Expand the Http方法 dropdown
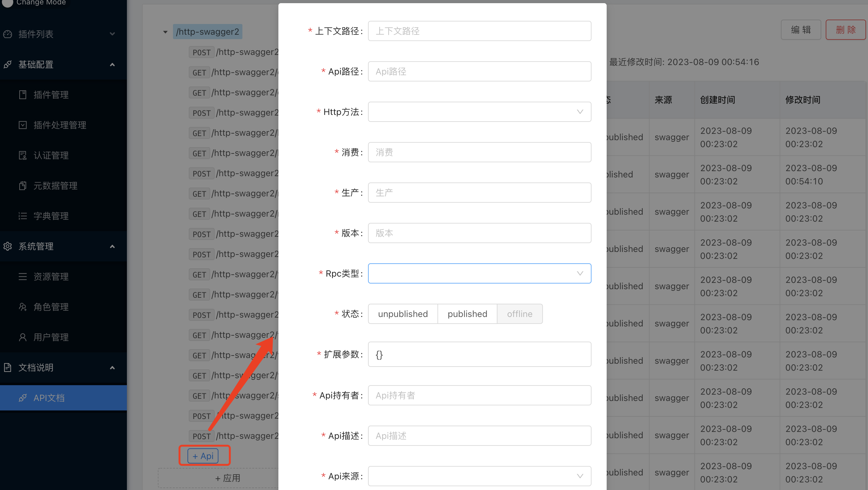The image size is (868, 490). pos(479,112)
